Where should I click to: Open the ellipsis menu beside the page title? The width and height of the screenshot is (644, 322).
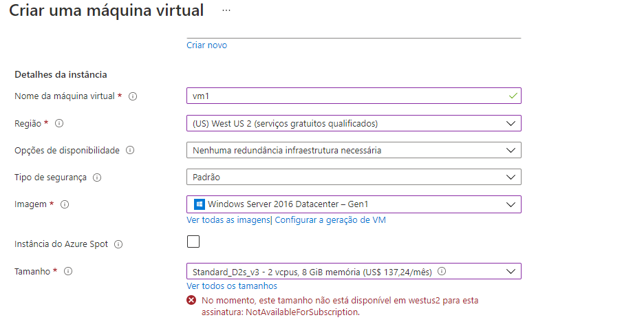pos(226,10)
